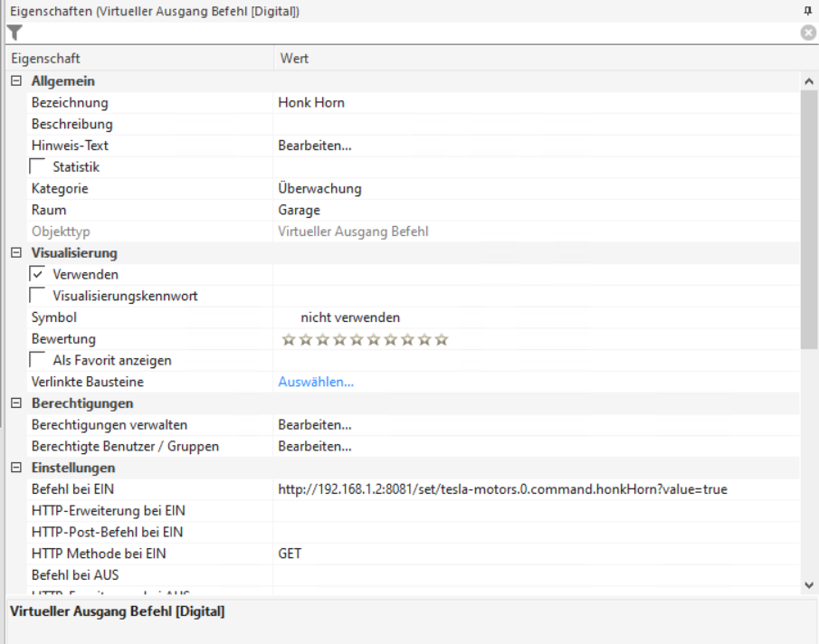Click the empty Beschreibung value field

[x=537, y=124]
